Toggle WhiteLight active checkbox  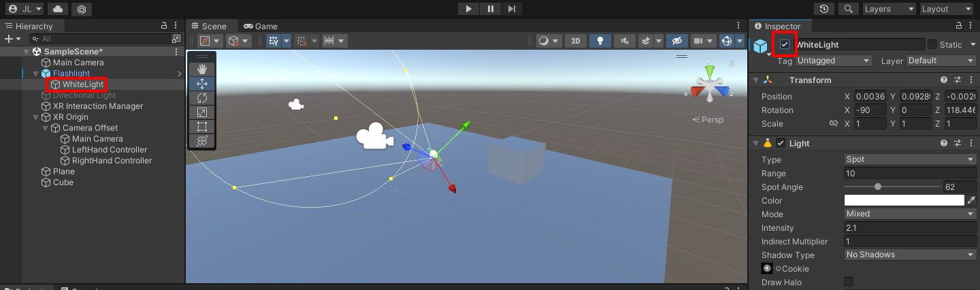click(x=785, y=44)
